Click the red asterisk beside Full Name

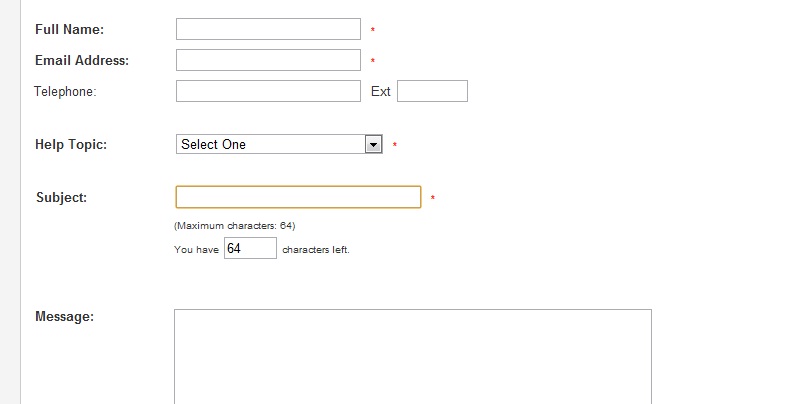373,30
